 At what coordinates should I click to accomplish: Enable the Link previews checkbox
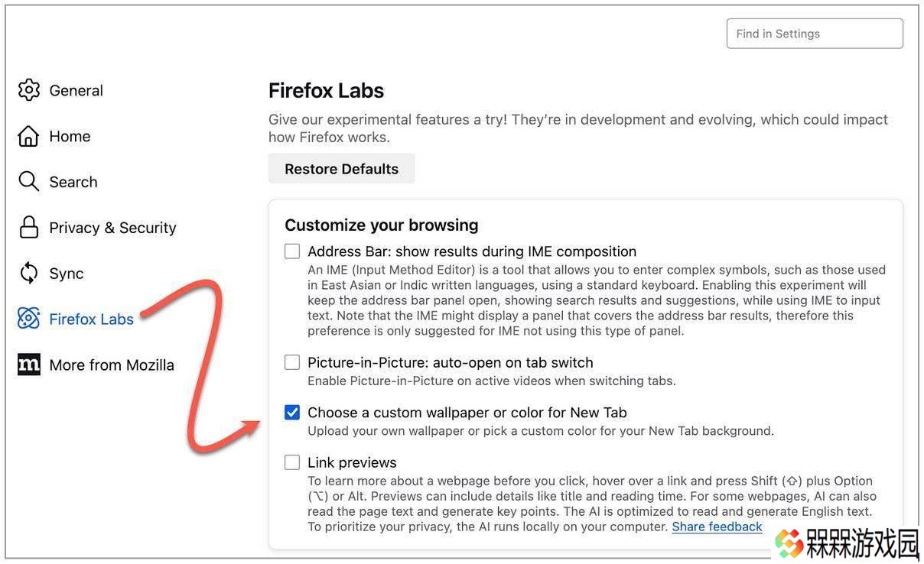(292, 462)
